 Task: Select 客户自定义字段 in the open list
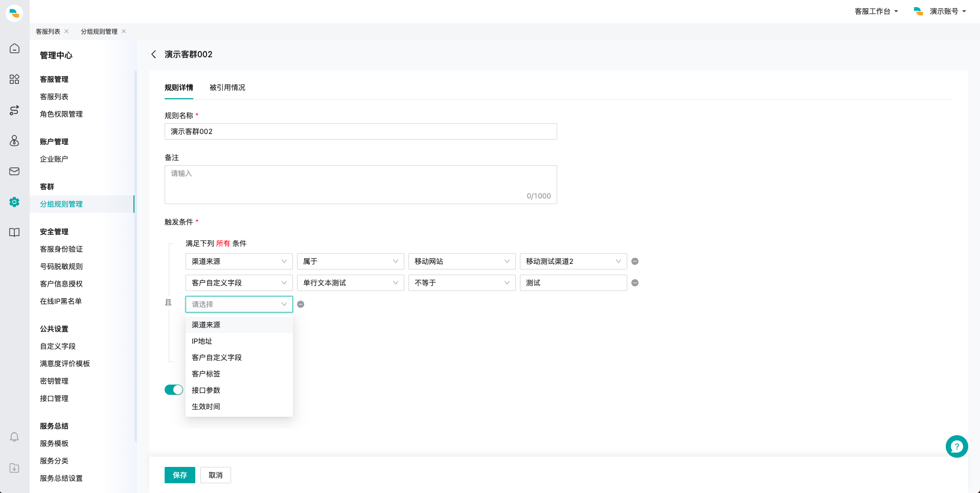[239, 357]
